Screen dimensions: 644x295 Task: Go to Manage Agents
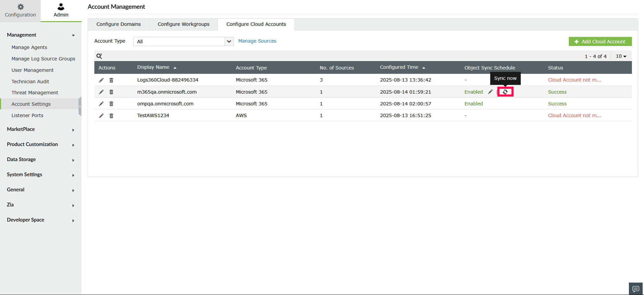click(x=29, y=47)
